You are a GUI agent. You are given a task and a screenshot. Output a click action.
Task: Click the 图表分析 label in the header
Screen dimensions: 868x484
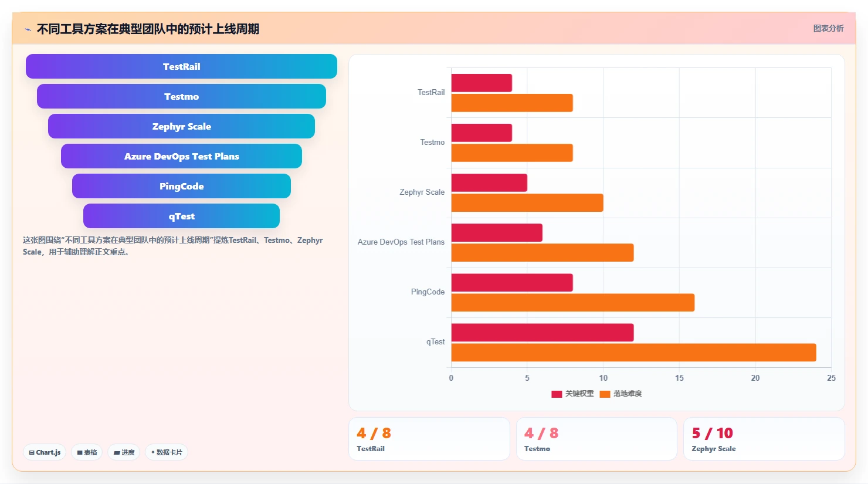tap(828, 28)
